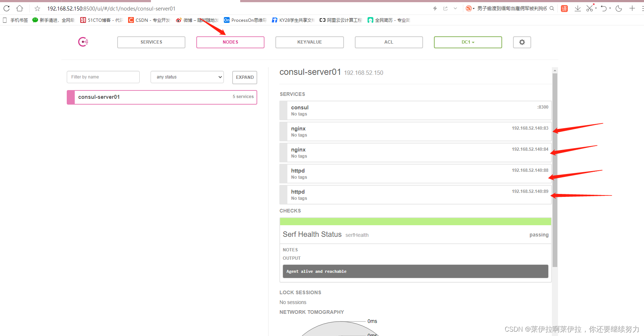Viewport: 644px width, 336px height.
Task: Switch to the SERVICES tab
Action: point(151,42)
